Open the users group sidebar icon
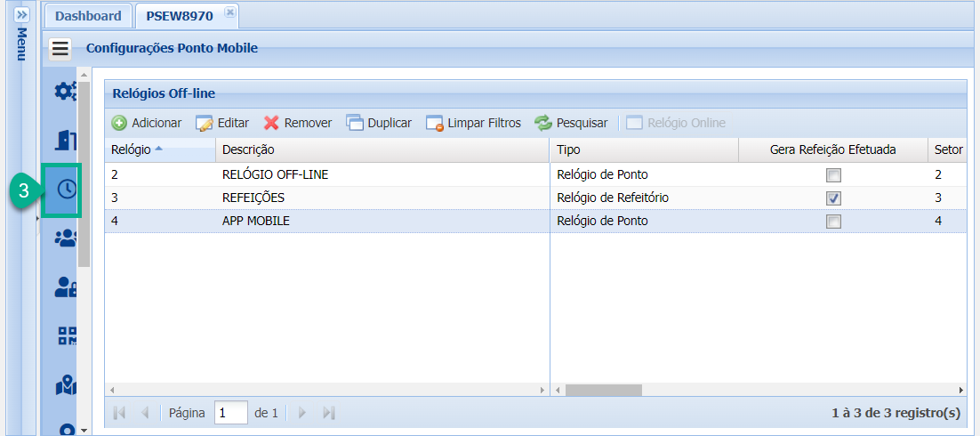The height and width of the screenshot is (436, 980). coord(66,238)
